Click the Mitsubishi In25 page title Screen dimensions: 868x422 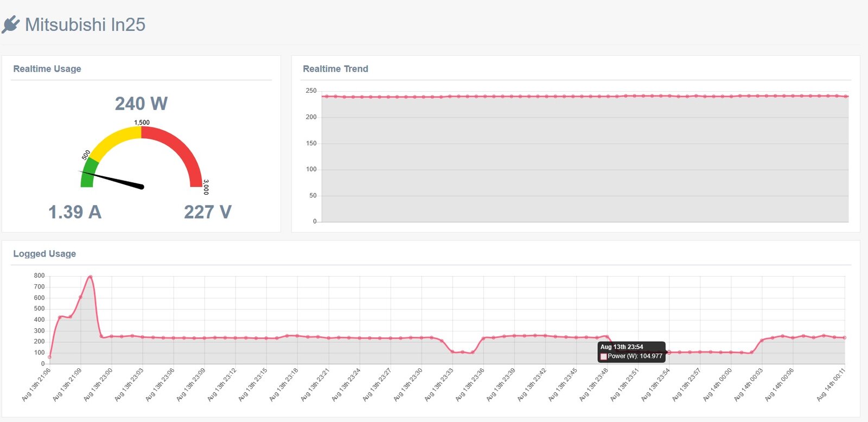[85, 24]
